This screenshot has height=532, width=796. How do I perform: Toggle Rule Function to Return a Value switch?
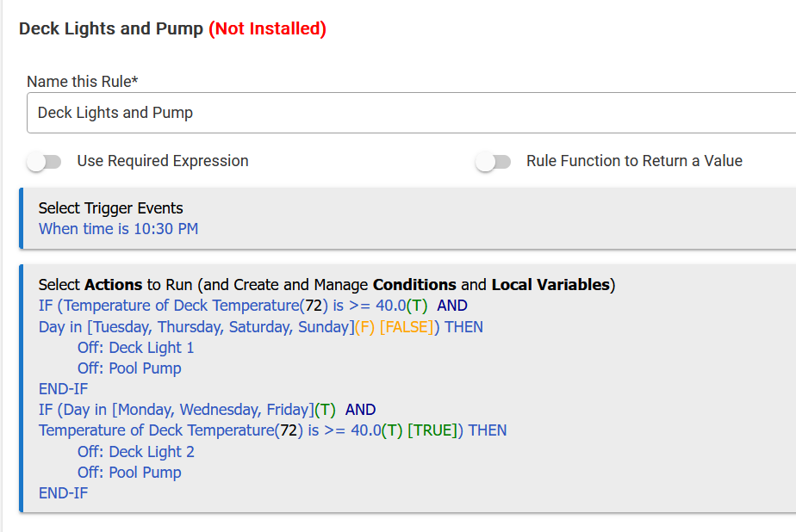(494, 162)
